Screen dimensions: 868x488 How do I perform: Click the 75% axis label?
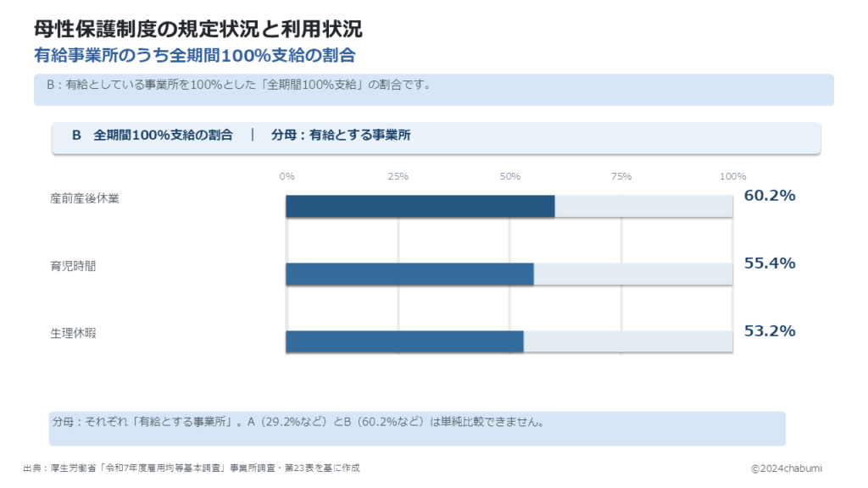[x=621, y=176]
